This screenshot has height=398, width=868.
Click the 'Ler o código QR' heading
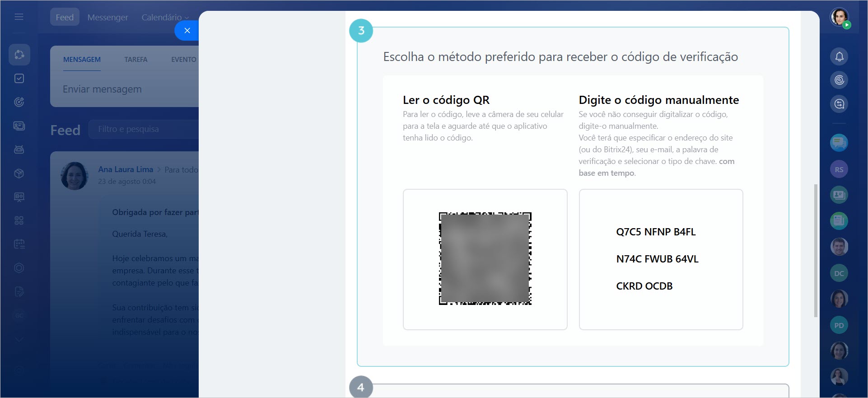(446, 100)
